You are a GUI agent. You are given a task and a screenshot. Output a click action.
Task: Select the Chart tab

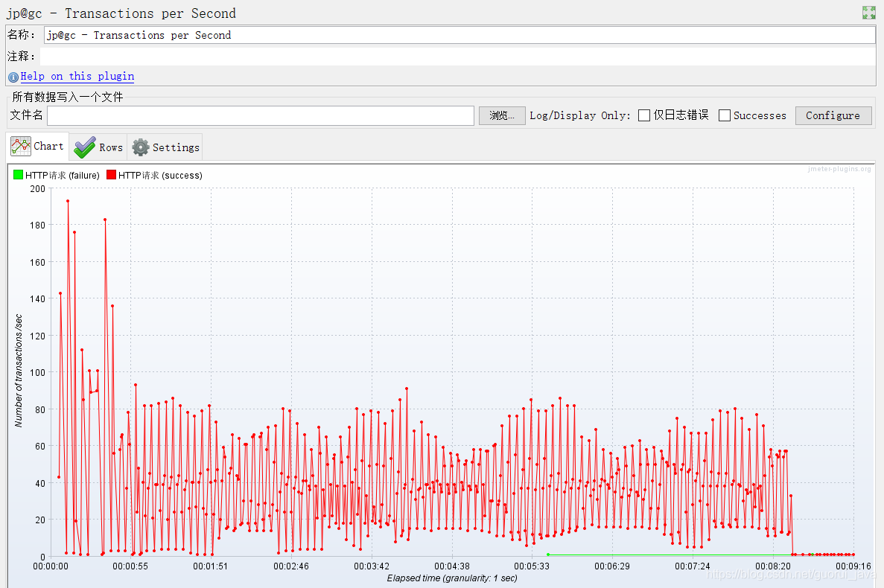37,147
